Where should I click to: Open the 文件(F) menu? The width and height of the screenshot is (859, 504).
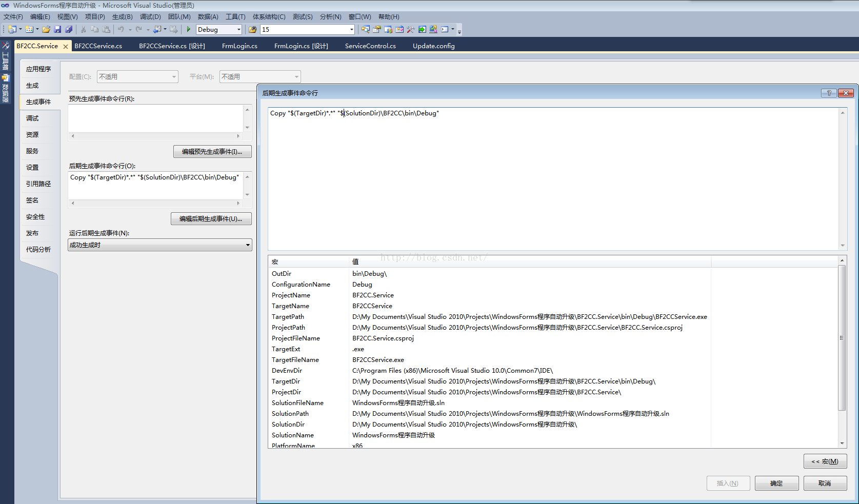pyautogui.click(x=13, y=16)
